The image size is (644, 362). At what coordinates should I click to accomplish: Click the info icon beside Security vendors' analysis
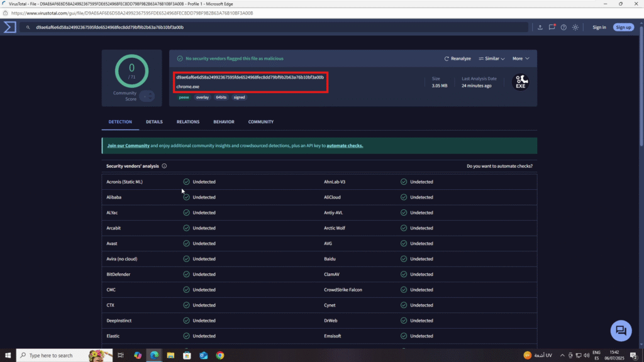tap(164, 166)
